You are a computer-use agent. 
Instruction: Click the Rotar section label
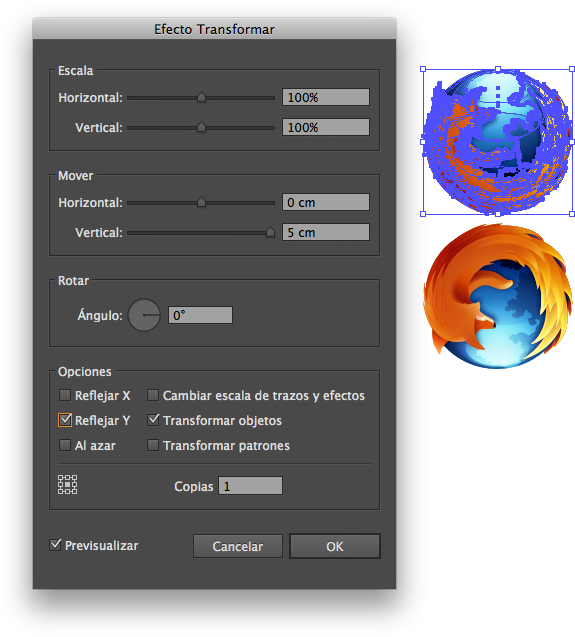click(74, 281)
